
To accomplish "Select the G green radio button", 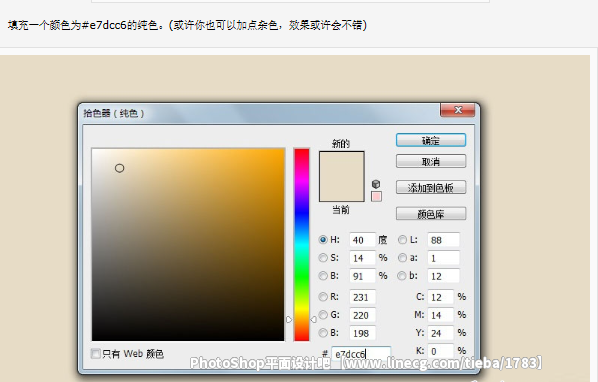I will coord(323,315).
